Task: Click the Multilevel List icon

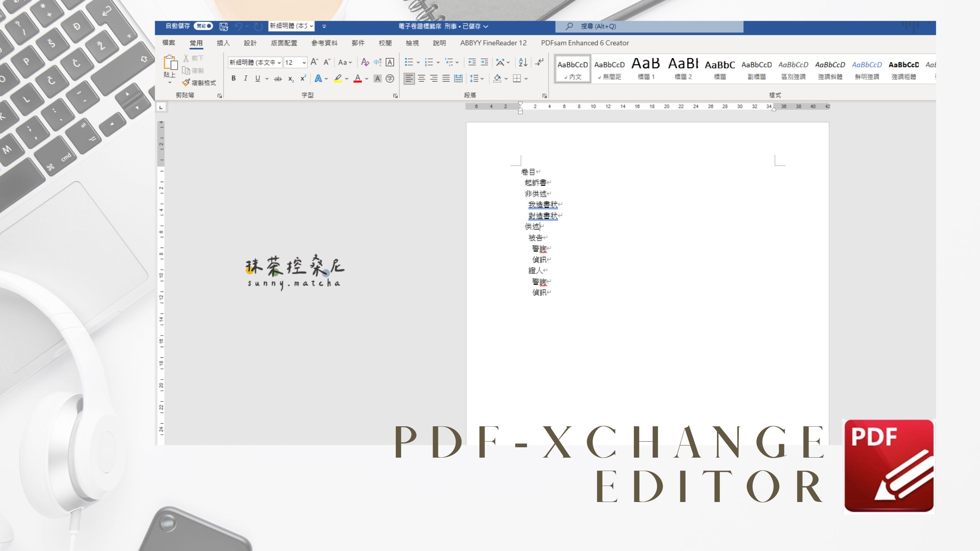Action: (449, 62)
